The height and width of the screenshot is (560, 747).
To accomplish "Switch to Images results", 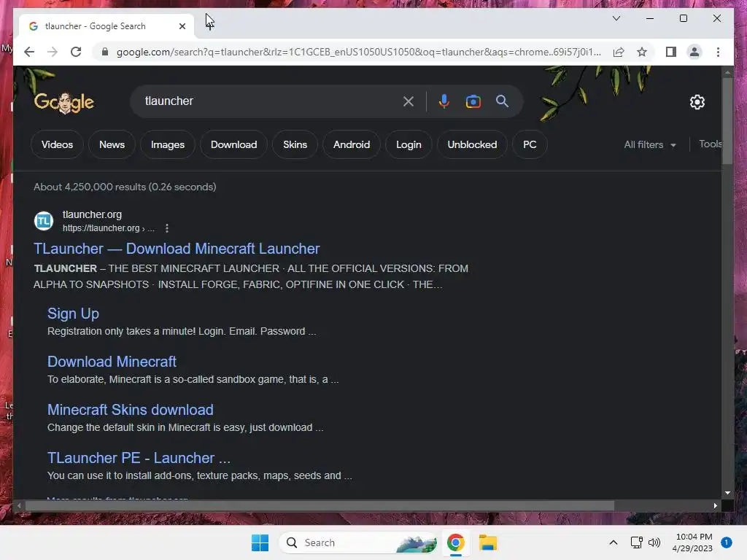I will 168,145.
